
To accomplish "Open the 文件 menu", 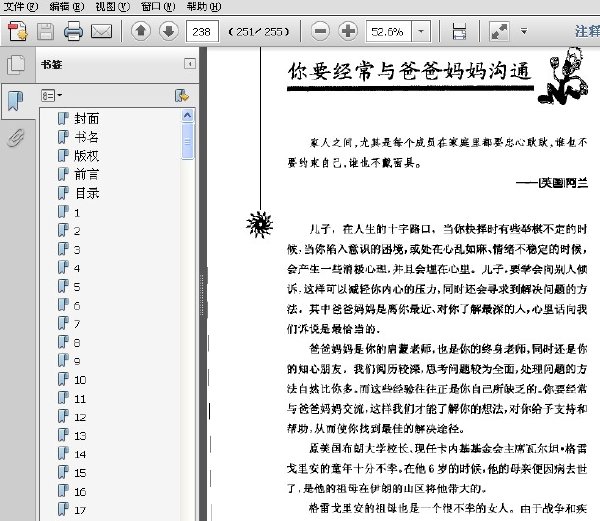I will click(x=21, y=7).
